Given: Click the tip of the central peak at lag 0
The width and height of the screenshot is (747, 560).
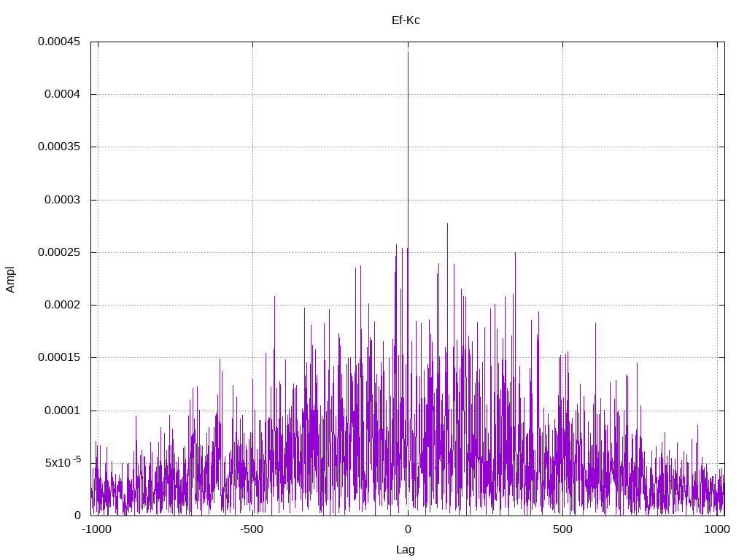Looking at the screenshot, I should [x=408, y=52].
